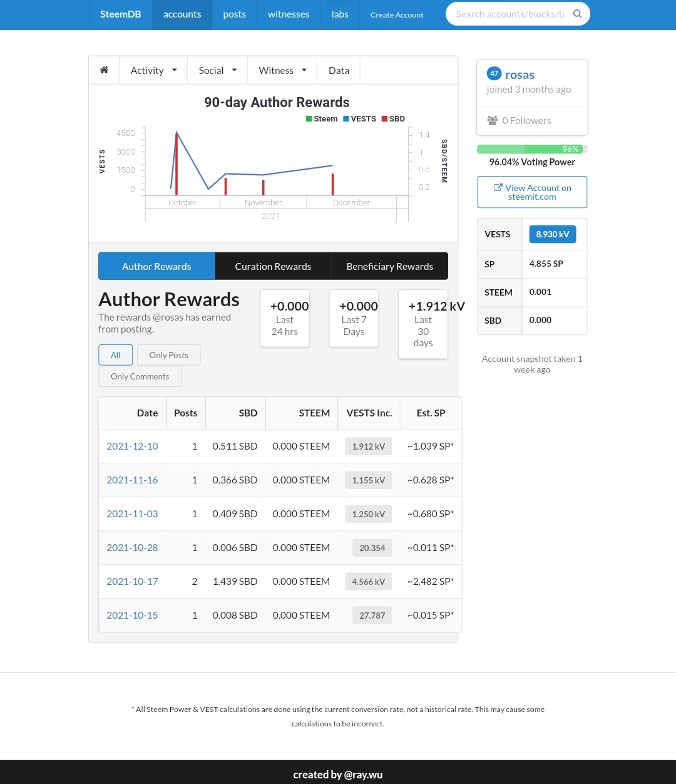The width and height of the screenshot is (676, 784).
Task: Click the red SBD bar under December
Action: [x=332, y=184]
